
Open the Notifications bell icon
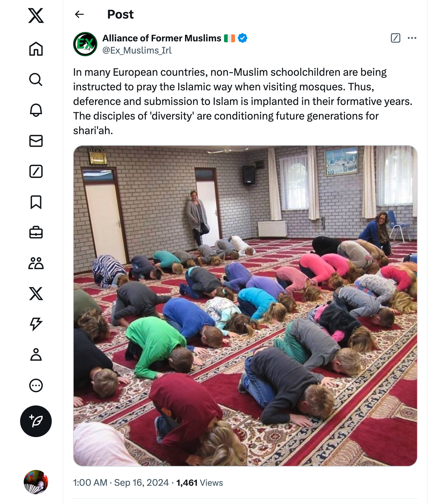click(36, 110)
